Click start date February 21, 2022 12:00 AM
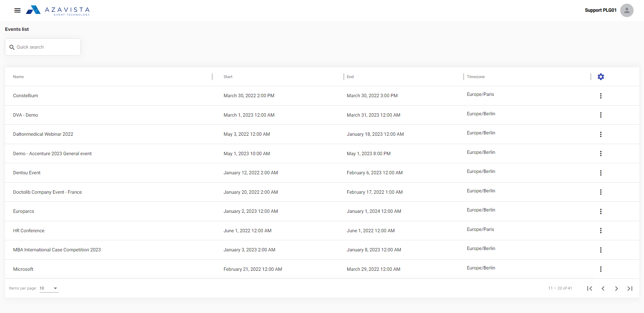644x313 pixels. point(253,269)
